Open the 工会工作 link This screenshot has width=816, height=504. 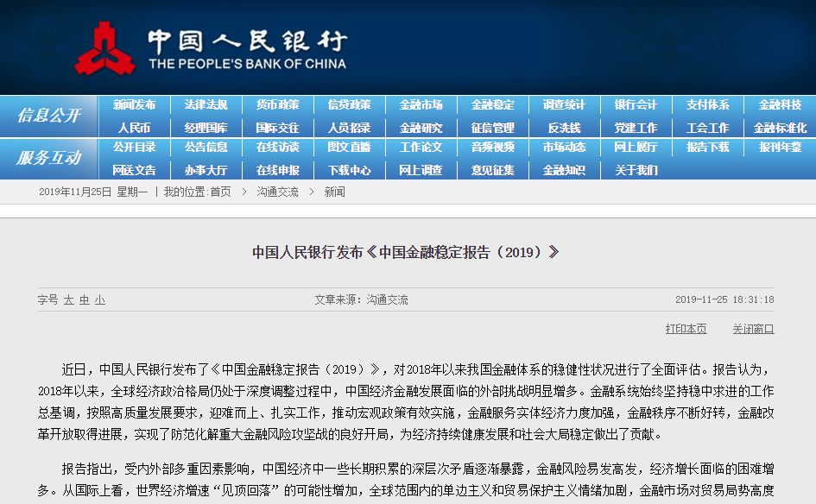(708, 128)
